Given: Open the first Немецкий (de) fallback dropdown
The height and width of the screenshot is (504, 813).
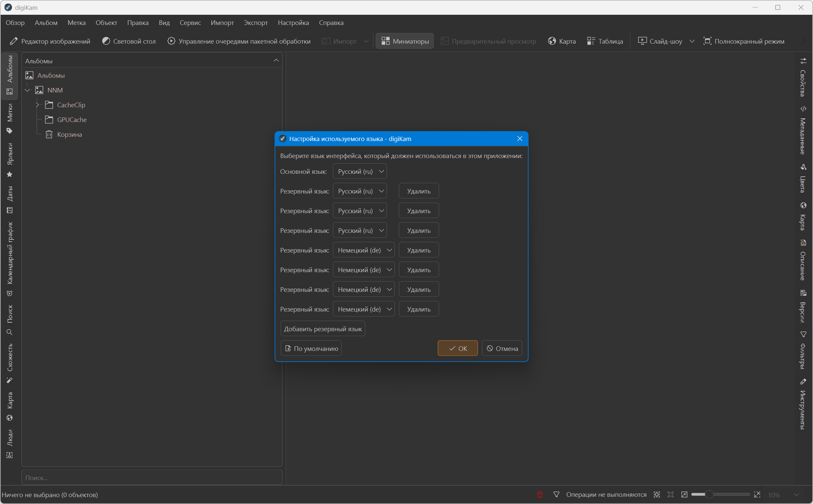Looking at the screenshot, I should pyautogui.click(x=364, y=250).
